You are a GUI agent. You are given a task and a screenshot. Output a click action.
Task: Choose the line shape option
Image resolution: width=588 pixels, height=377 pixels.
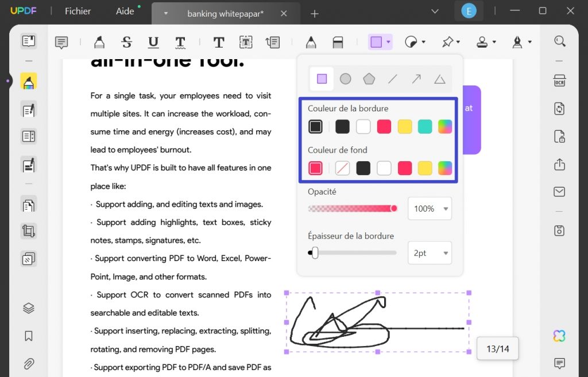tap(393, 79)
